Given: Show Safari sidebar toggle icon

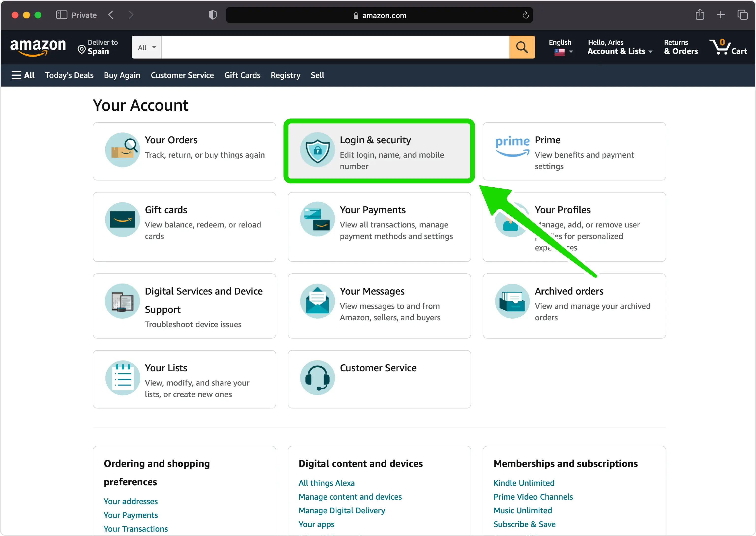Looking at the screenshot, I should pos(62,15).
